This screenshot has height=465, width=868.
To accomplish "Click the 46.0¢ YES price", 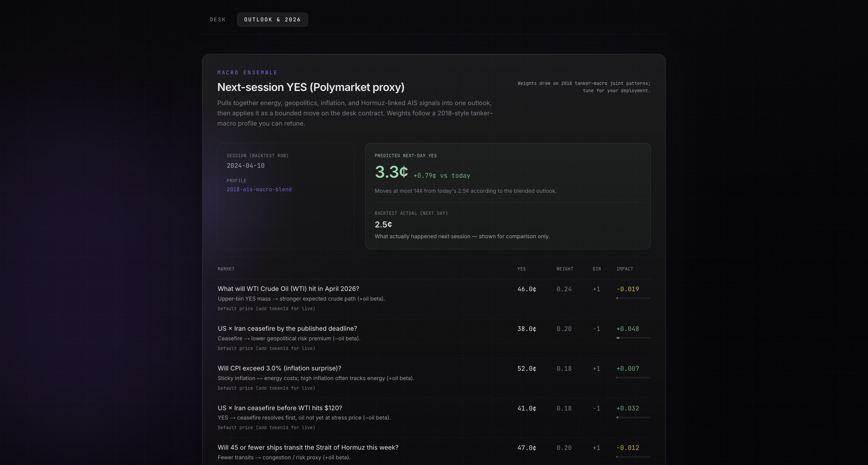I will click(x=527, y=289).
